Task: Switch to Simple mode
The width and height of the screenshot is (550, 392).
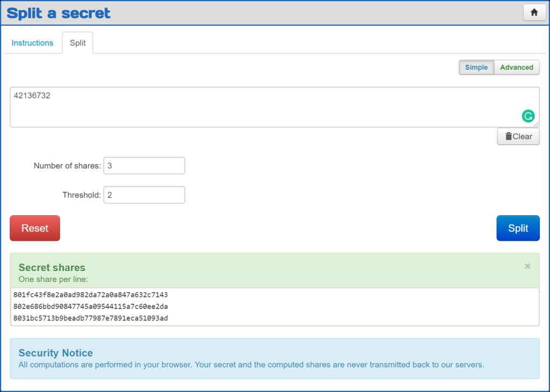Action: pos(476,67)
